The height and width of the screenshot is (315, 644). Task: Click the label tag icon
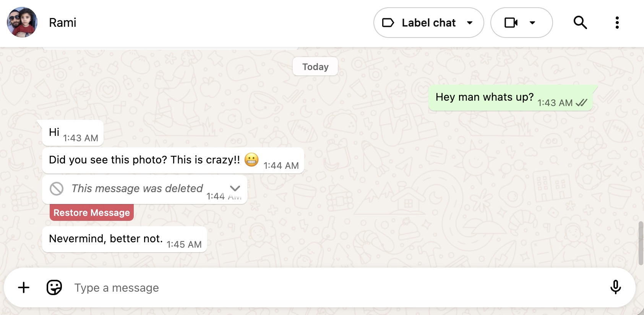coord(388,23)
